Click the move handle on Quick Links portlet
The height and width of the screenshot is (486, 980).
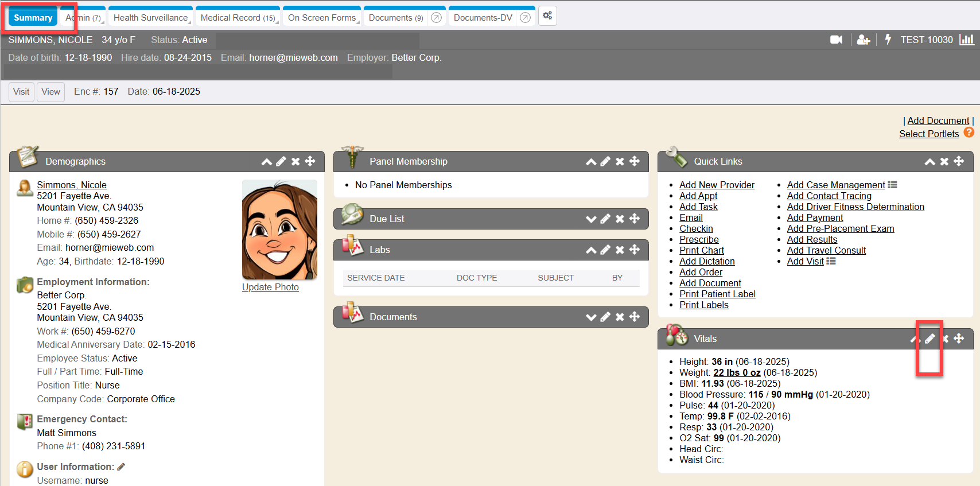[x=959, y=161]
